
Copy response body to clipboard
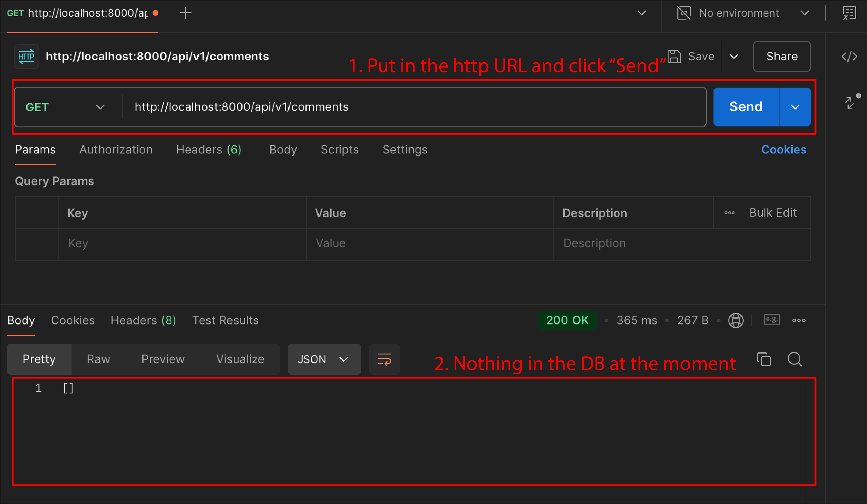click(764, 359)
